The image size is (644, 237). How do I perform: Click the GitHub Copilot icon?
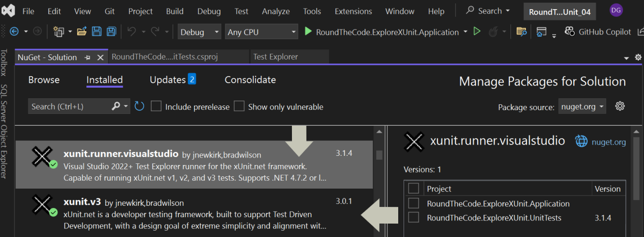570,32
